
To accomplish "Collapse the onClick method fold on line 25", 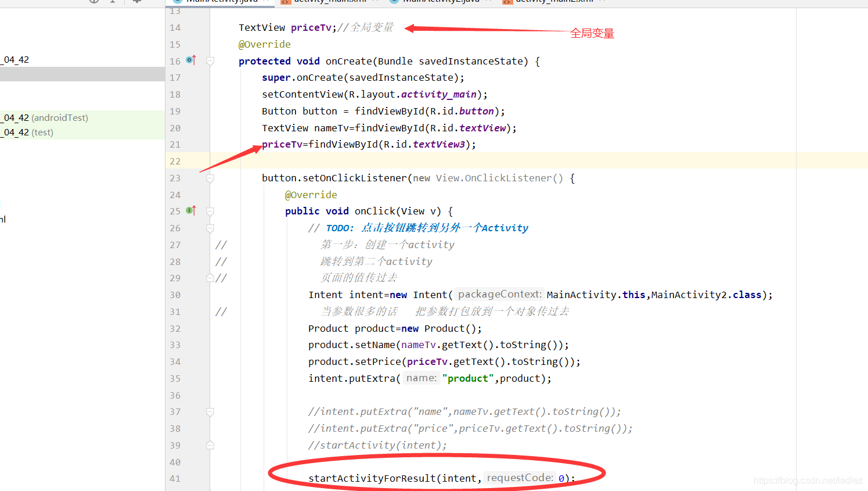I will [x=210, y=212].
